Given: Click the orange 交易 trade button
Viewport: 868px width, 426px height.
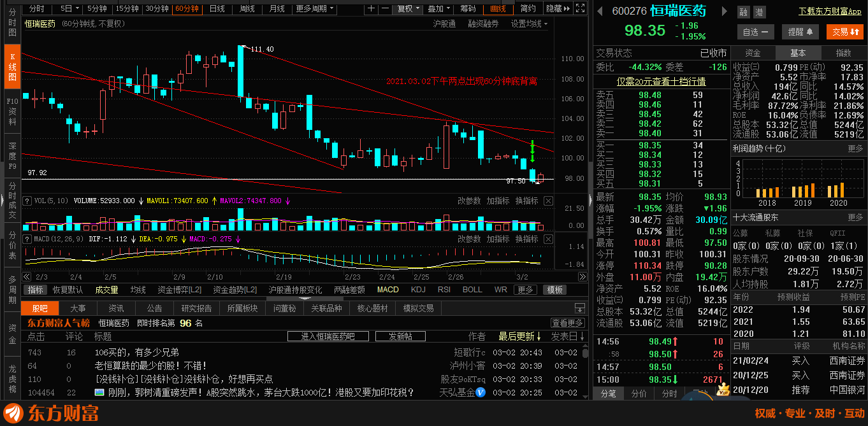Looking at the screenshot, I should 845,31.
